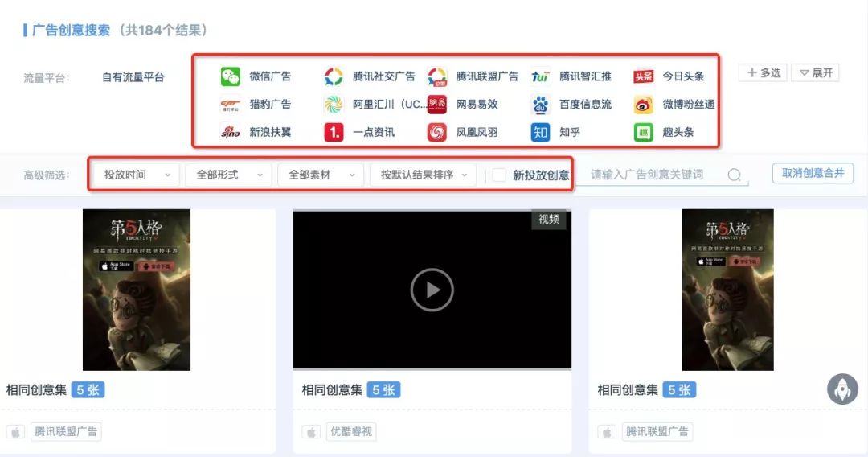
Task: Click the 多选 multi-select button
Action: click(763, 73)
